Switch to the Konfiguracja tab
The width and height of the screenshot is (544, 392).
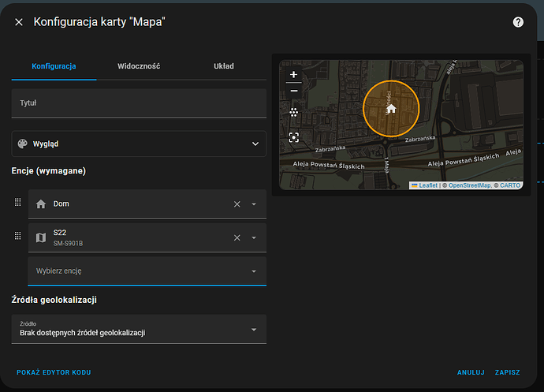(54, 66)
